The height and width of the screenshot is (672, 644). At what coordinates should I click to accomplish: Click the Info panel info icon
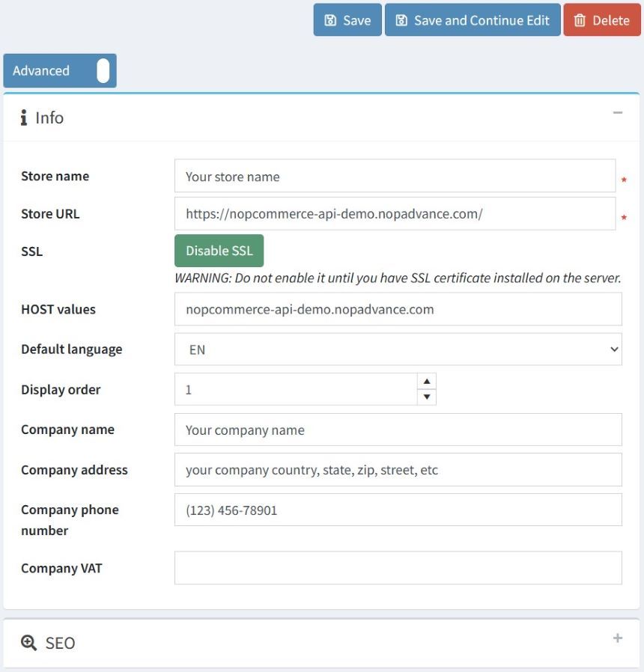[23, 117]
